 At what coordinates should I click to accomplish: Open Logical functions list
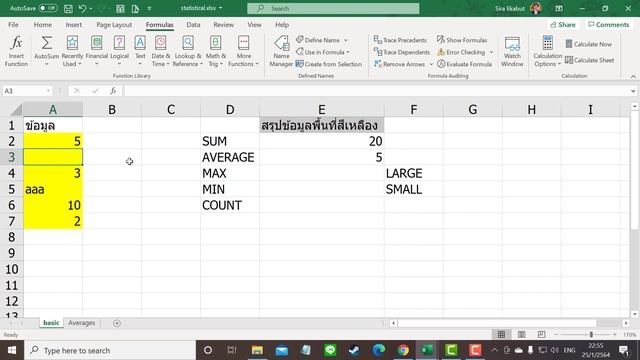(x=119, y=52)
